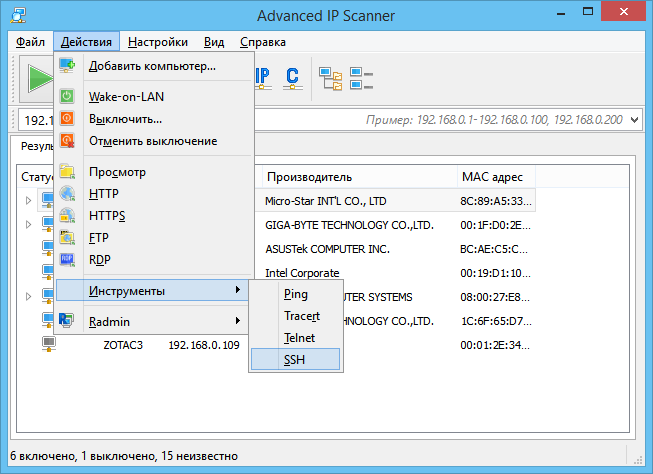Screen dimensions: 653x474
Task: Click the RDP icon in the menu
Action: coord(68,259)
